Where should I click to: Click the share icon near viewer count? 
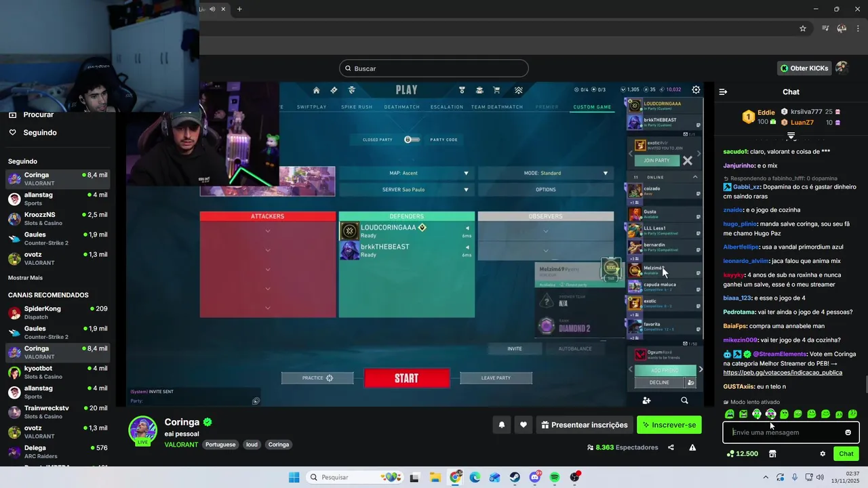tap(671, 447)
